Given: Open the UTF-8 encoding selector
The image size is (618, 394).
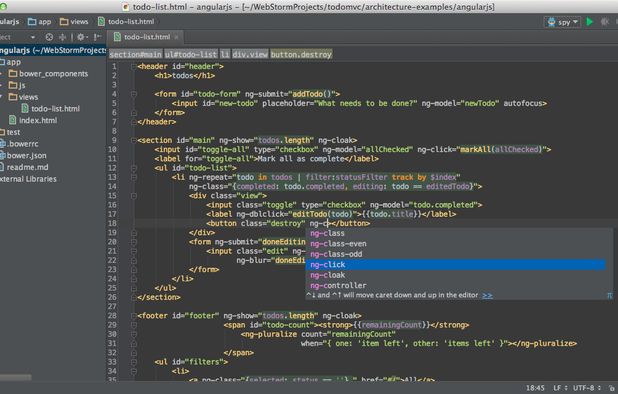Looking at the screenshot, I should point(586,388).
